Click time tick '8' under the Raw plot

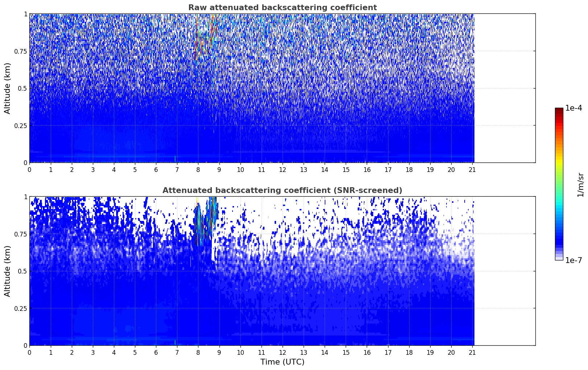(x=198, y=169)
